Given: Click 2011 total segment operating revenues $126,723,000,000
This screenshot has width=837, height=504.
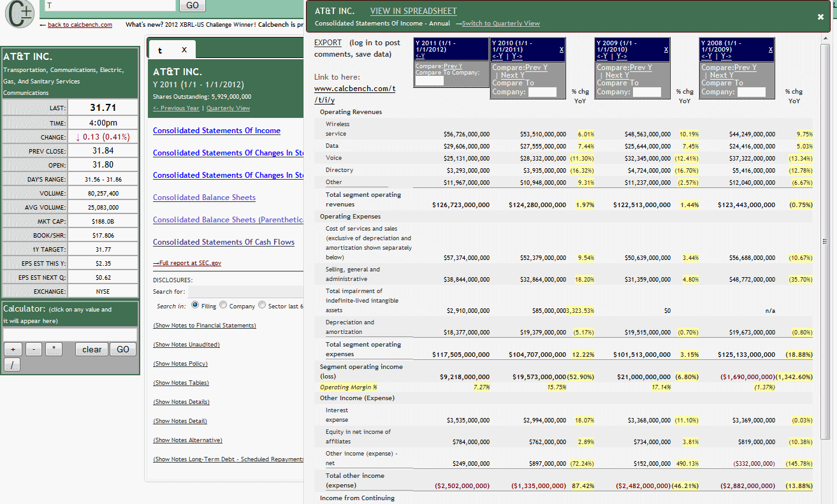Looking at the screenshot, I should (x=461, y=205).
